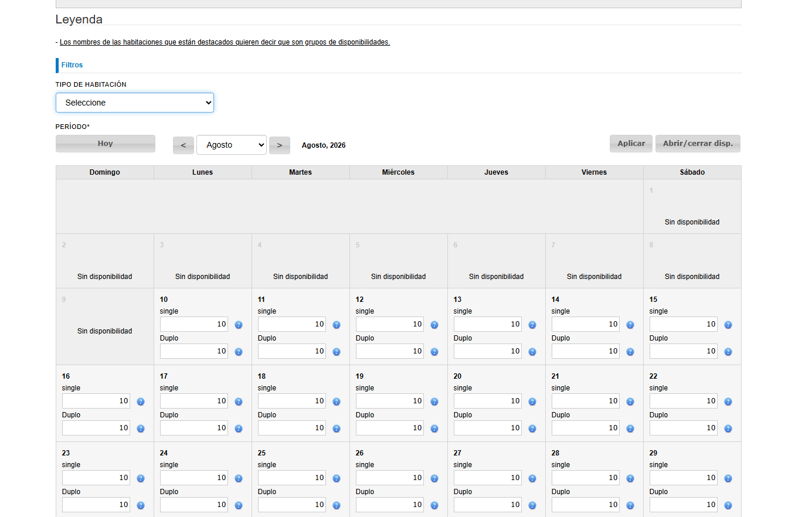Open help icon for single on day 23
812x517 pixels.
pos(141,478)
